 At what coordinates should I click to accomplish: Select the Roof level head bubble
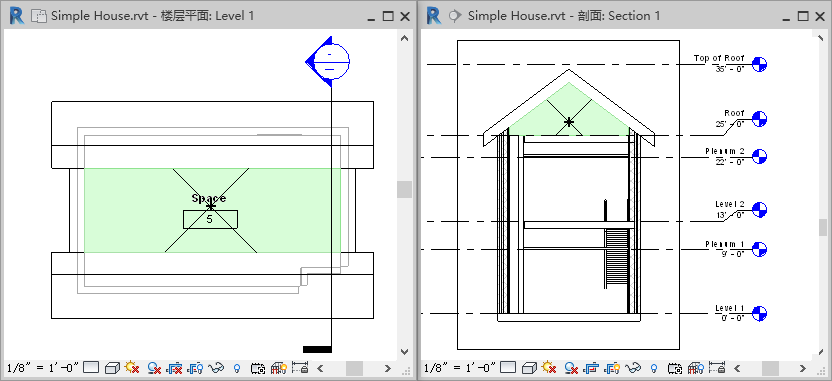coord(759,119)
